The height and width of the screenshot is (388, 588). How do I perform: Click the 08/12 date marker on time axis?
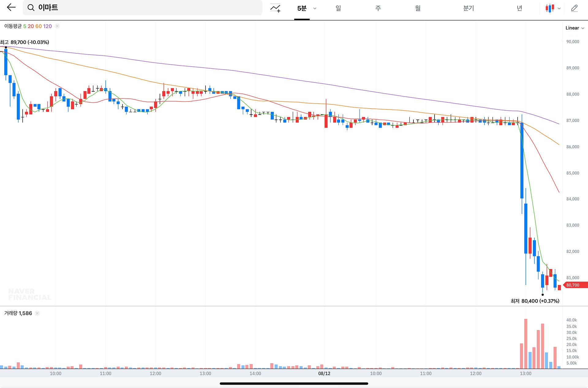tap(324, 373)
